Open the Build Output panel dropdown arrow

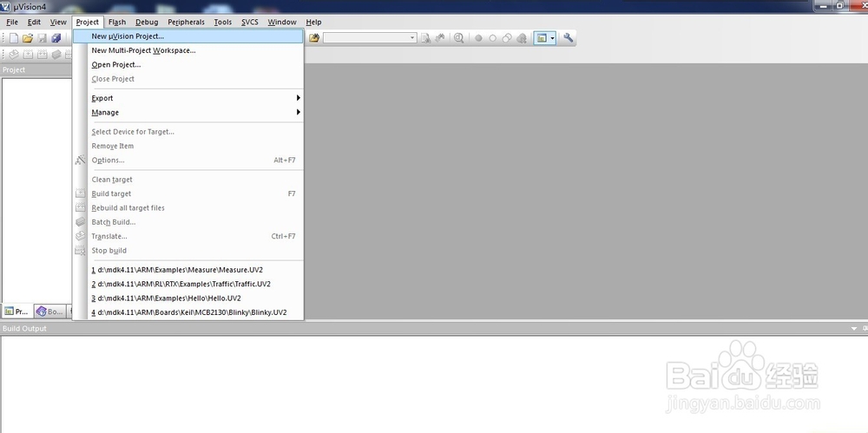click(853, 328)
